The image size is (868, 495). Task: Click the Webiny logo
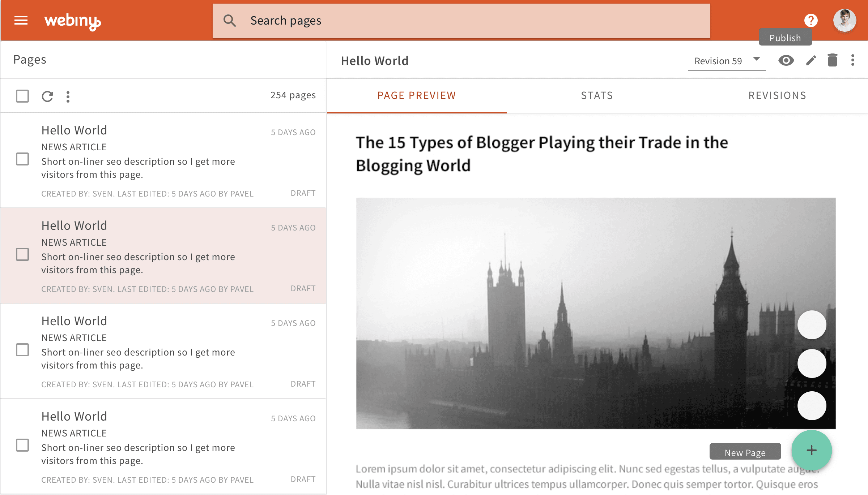72,21
